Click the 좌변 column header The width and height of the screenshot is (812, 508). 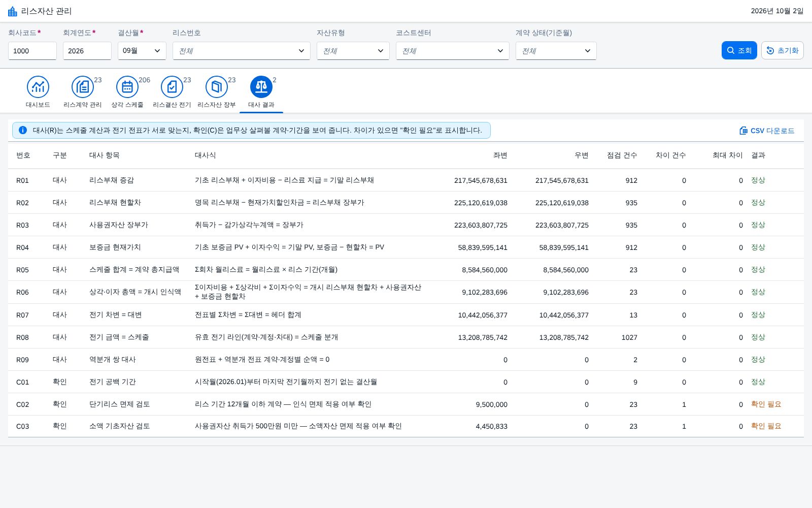pyautogui.click(x=500, y=155)
